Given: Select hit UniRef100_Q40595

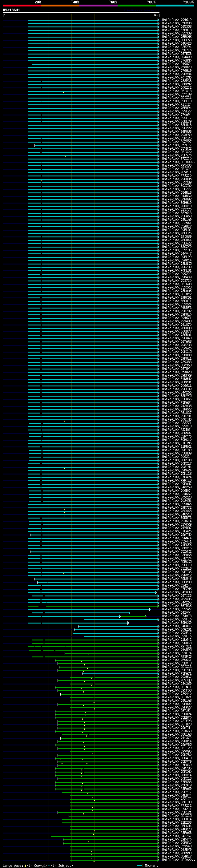Looking at the screenshot, I should pyautogui.click(x=177, y=650).
